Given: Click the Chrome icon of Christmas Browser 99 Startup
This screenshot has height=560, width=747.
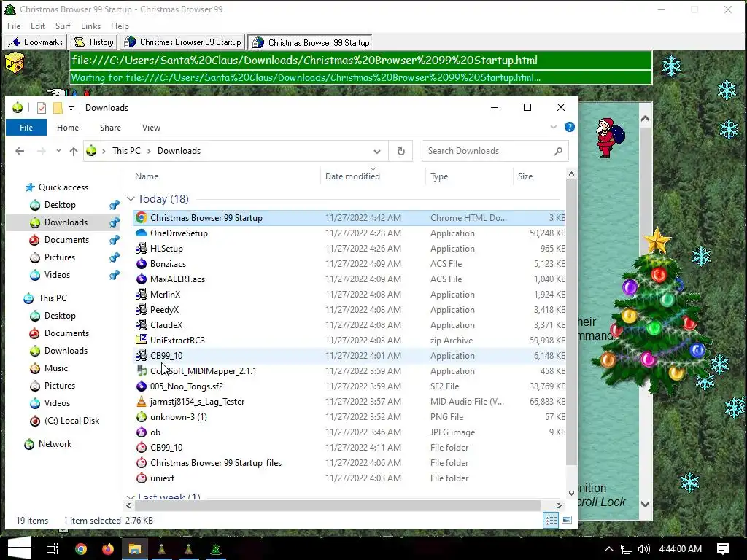Looking at the screenshot, I should [141, 217].
